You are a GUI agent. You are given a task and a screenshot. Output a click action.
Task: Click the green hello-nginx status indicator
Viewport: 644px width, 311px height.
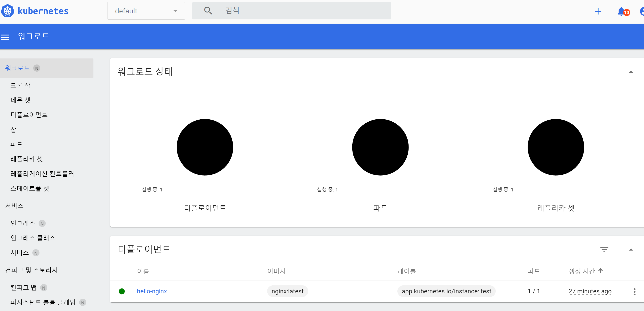122,291
